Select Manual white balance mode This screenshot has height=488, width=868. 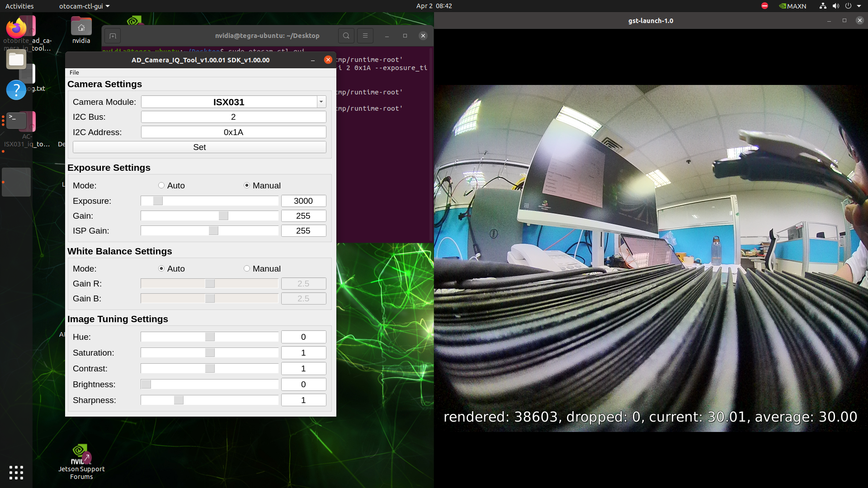coord(247,269)
